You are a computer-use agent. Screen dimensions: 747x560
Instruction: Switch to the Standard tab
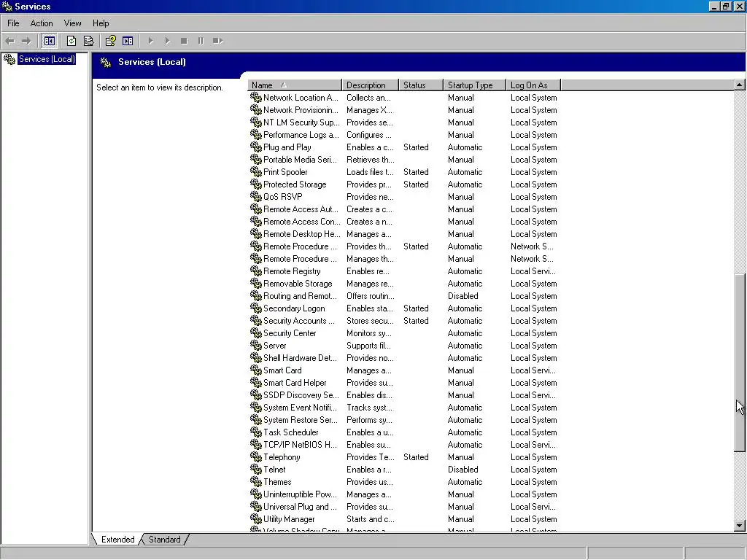click(x=164, y=540)
